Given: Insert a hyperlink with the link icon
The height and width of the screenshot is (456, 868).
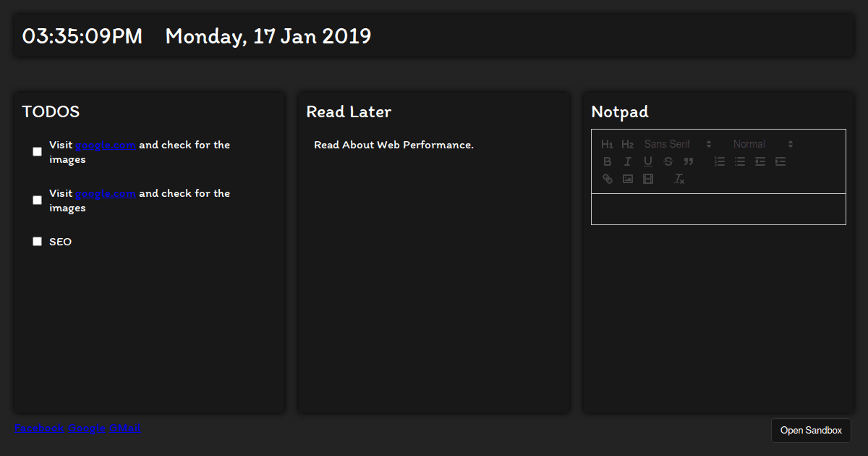Looking at the screenshot, I should pos(608,179).
